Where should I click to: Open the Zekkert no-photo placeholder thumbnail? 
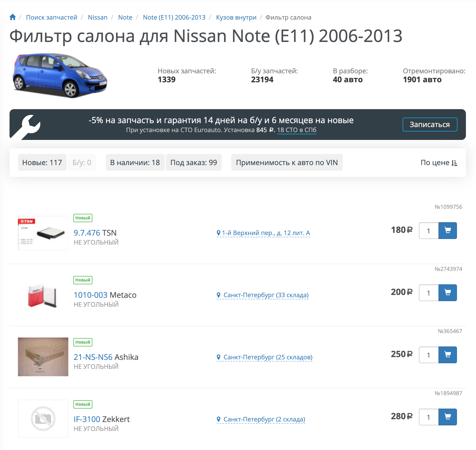pos(43,419)
